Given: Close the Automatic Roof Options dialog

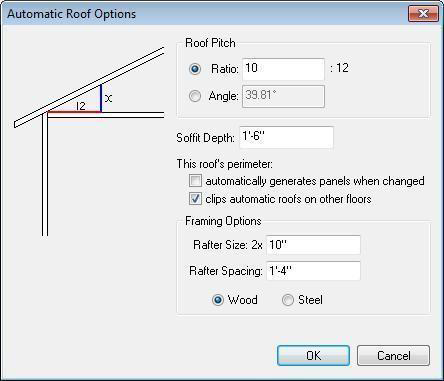Looking at the screenshot, I should click(x=423, y=14).
